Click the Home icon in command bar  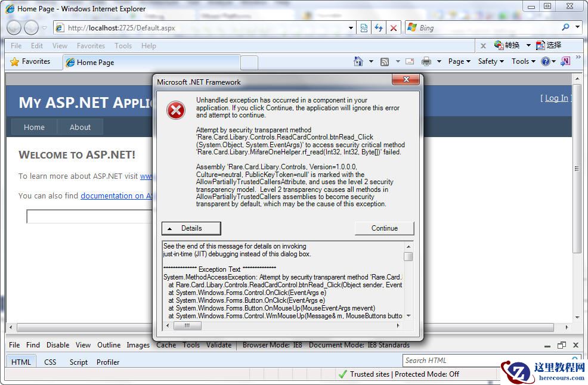[358, 61]
